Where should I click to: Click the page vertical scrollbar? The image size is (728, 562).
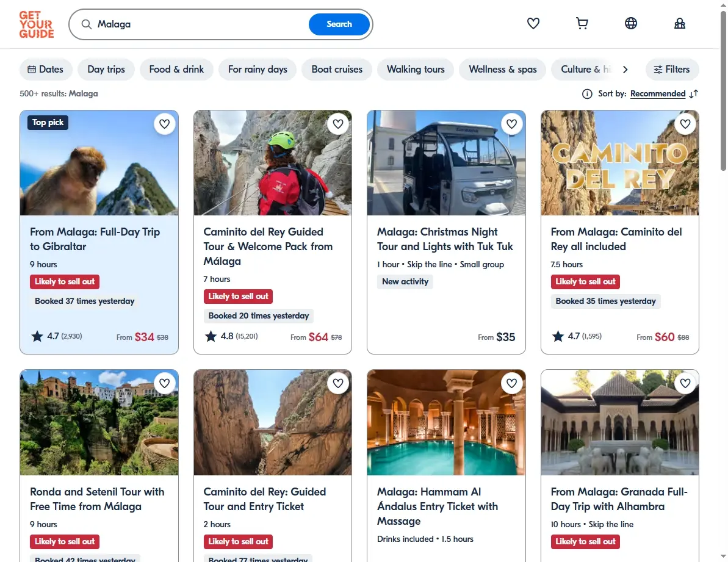click(723, 90)
